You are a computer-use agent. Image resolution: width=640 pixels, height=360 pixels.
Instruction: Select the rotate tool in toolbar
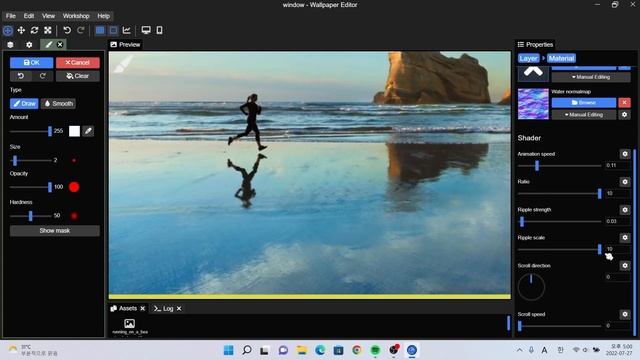[35, 30]
